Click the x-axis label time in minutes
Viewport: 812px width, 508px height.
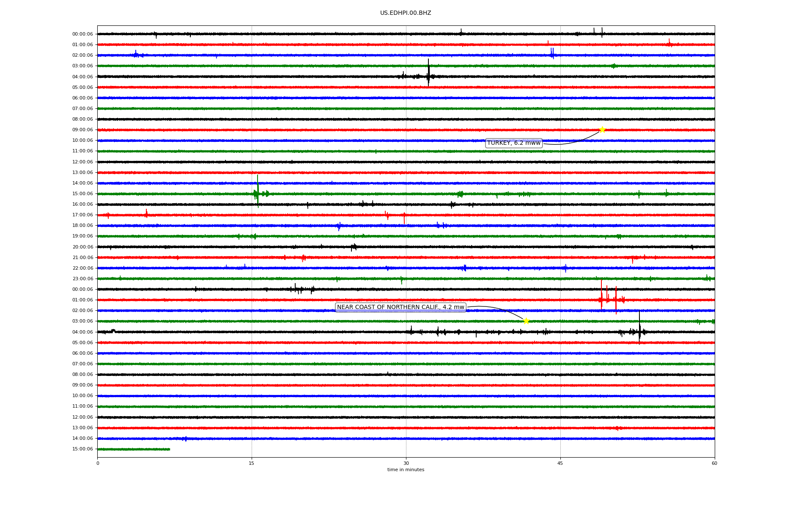[x=406, y=469]
